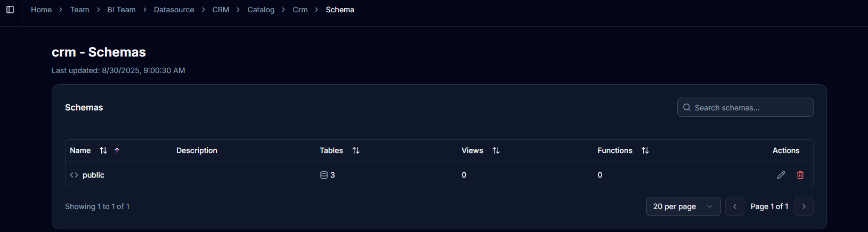Go to next page with right chevron
Screen dimensions: 868x232
click(x=804, y=206)
